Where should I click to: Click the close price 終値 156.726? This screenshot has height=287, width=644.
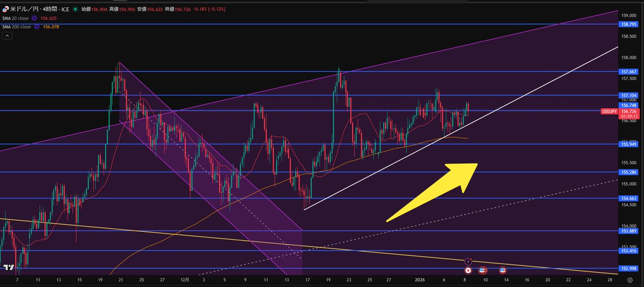(x=178, y=9)
